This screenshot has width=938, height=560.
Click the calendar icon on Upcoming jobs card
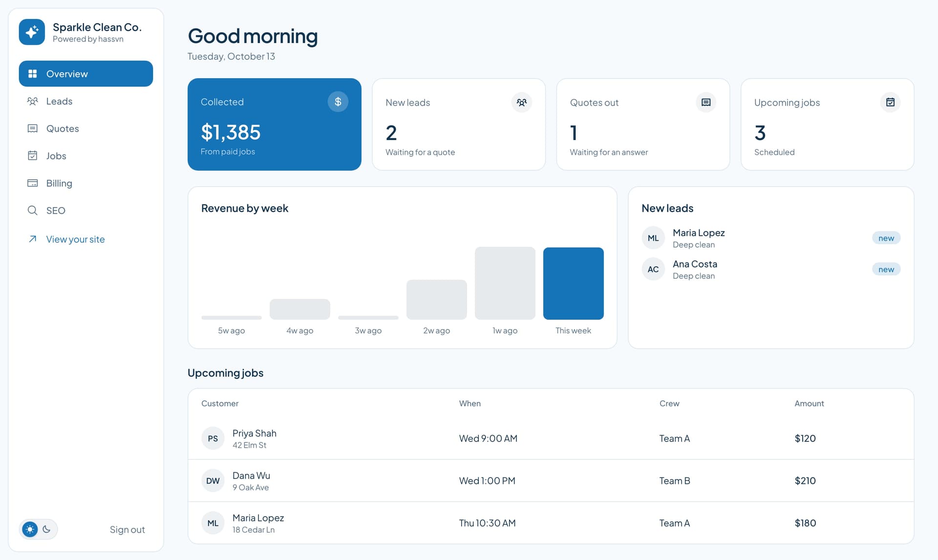pyautogui.click(x=891, y=103)
